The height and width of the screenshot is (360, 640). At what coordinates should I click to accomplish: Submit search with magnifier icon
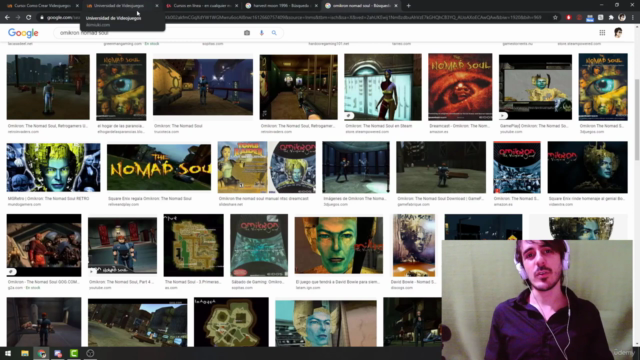[x=274, y=33]
